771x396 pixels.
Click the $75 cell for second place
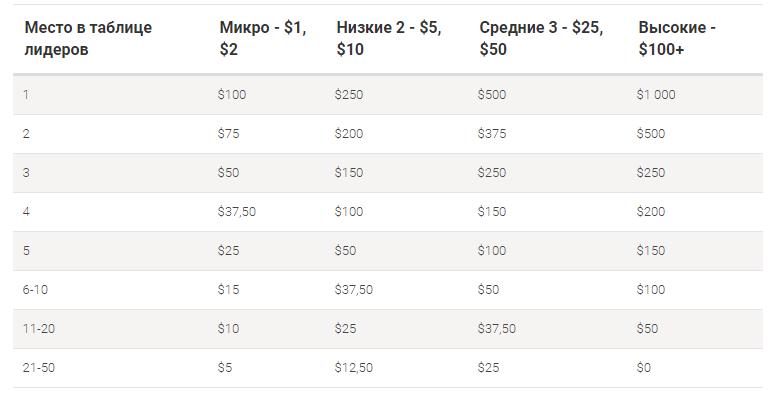(x=228, y=133)
